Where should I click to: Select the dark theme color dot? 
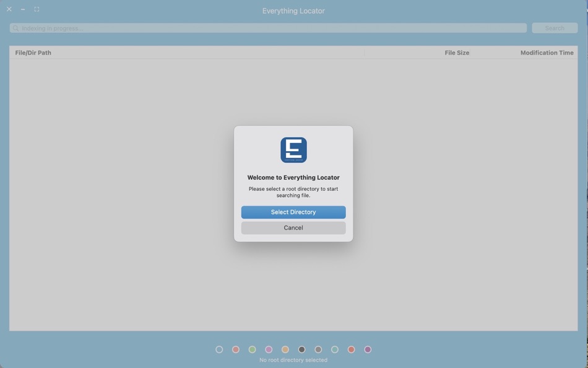[301, 349]
